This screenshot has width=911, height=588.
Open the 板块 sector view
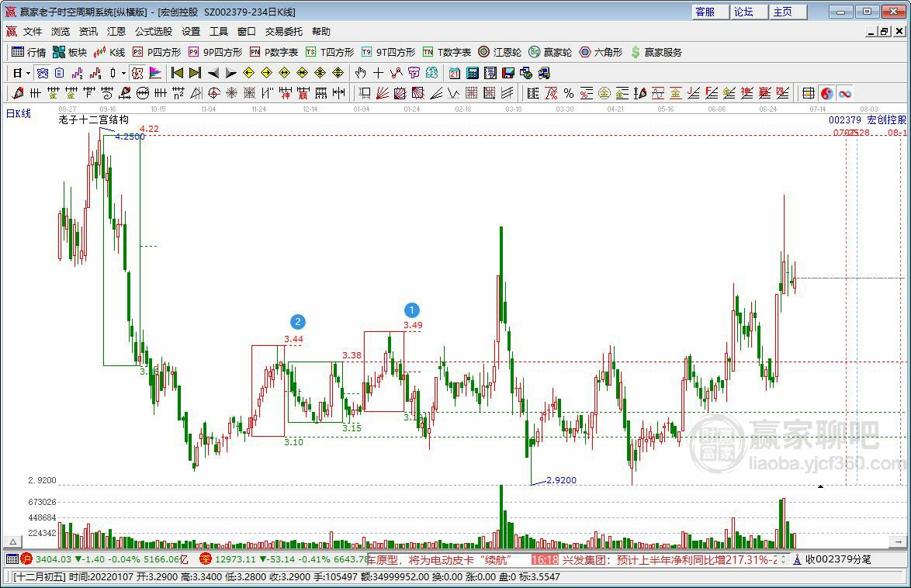pos(69,52)
